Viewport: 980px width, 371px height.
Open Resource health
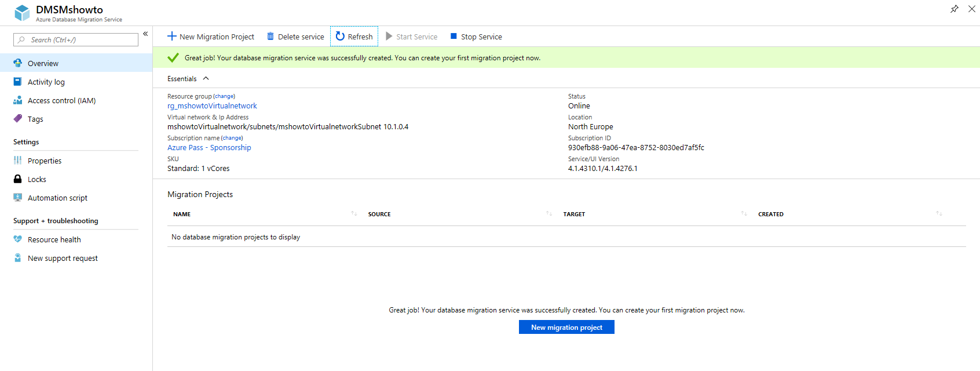(54, 239)
